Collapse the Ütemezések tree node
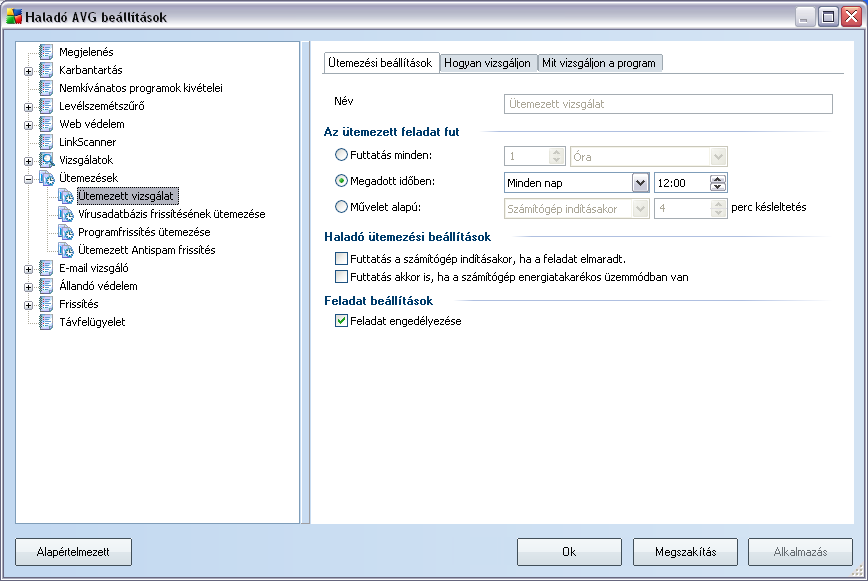This screenshot has width=868, height=581. click(29, 179)
